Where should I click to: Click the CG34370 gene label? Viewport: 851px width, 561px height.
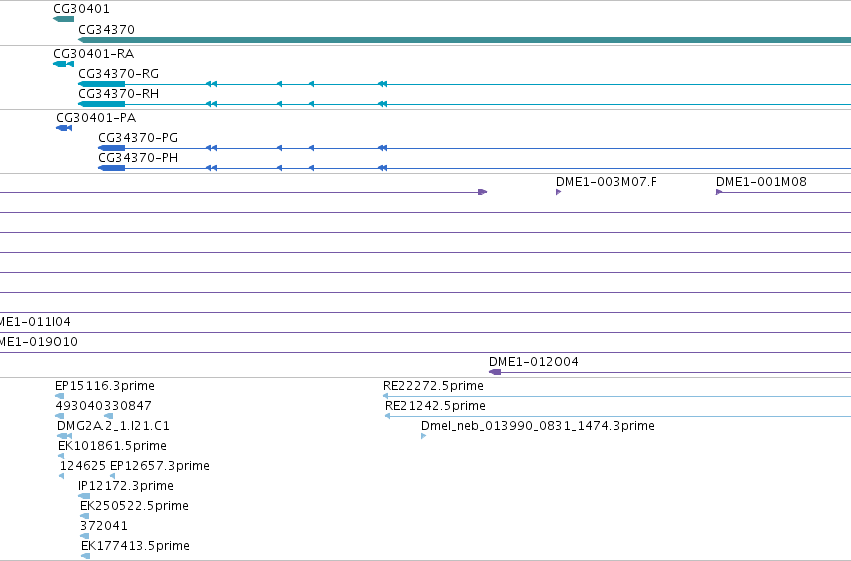(x=106, y=29)
